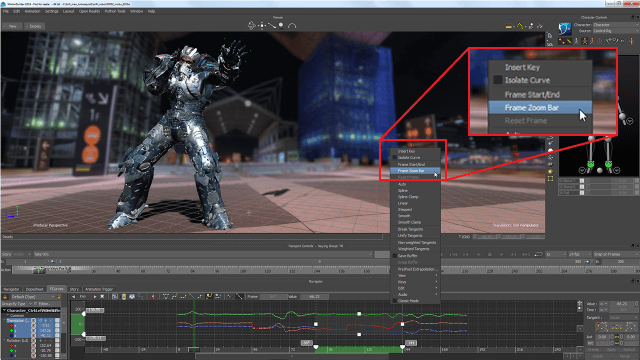Open the Group by Type dropdown
Screen dimensions: 640x360
[x=16, y=304]
